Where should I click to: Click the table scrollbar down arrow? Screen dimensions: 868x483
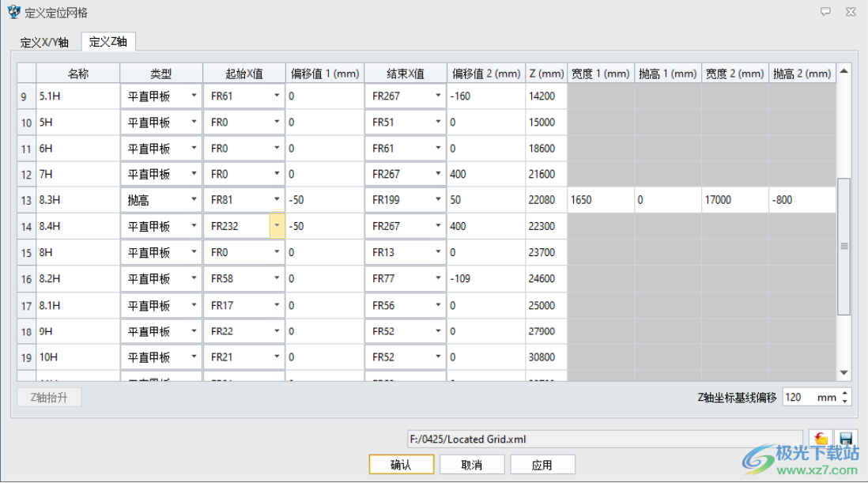tap(843, 373)
